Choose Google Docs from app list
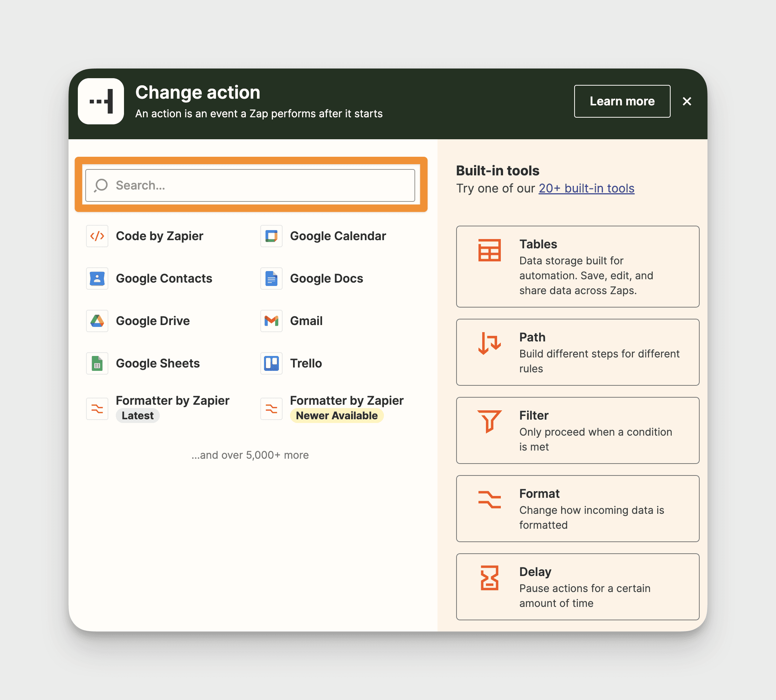The height and width of the screenshot is (700, 776). pyautogui.click(x=327, y=279)
